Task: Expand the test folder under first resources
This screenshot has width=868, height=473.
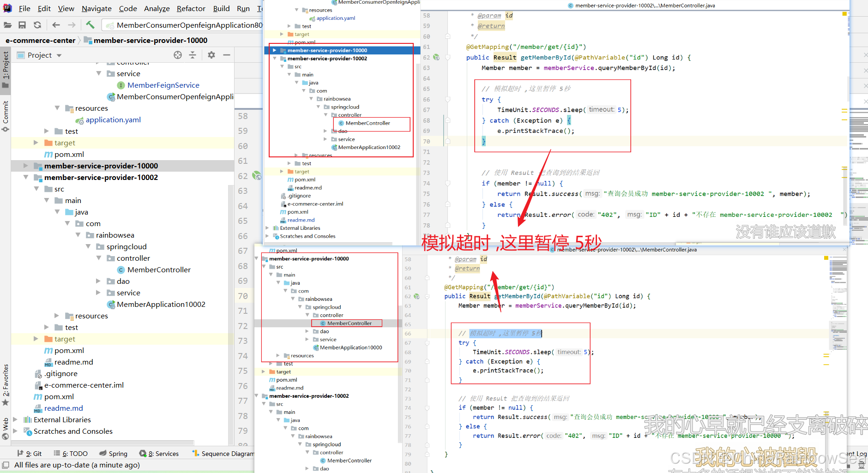Action: pyautogui.click(x=46, y=131)
